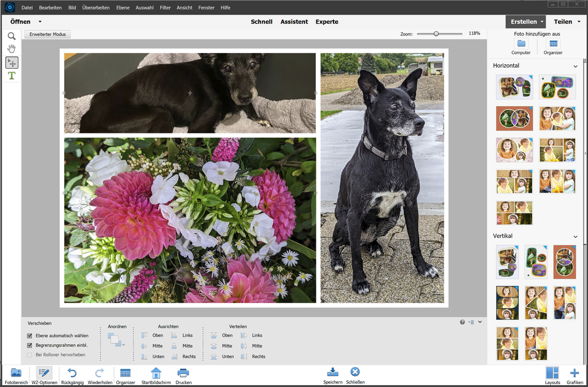Open the Öffnen dropdown arrow

point(39,21)
